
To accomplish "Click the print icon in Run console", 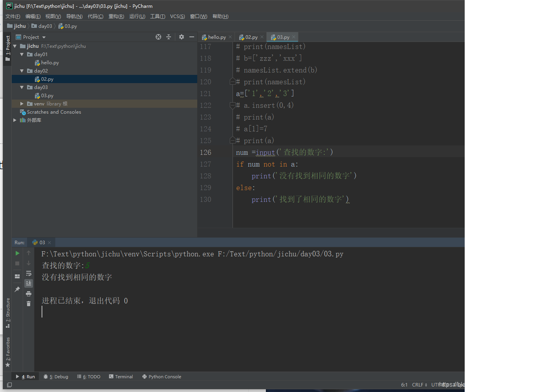I will pos(29,294).
